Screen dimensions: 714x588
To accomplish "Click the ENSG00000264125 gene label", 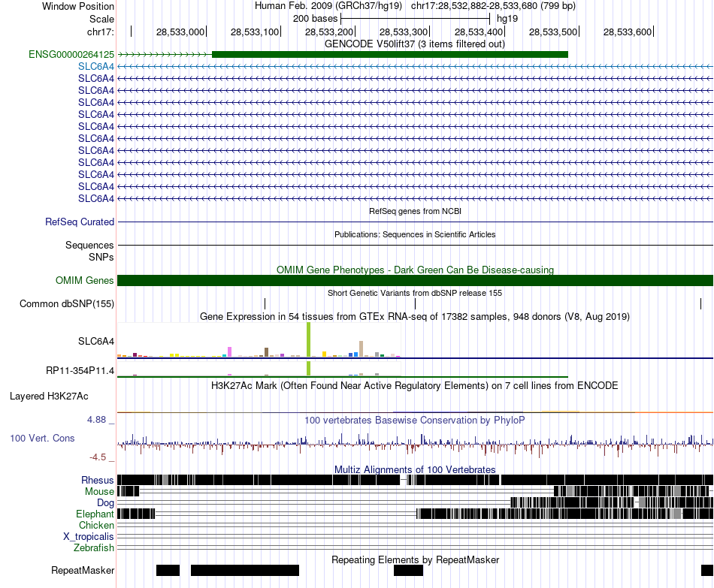I will coord(71,55).
